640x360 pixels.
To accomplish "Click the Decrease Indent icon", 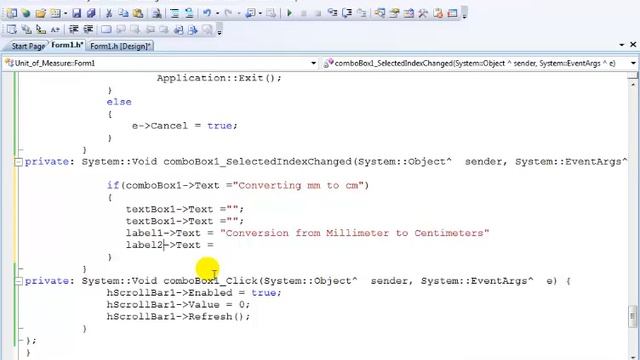I will (x=73, y=29).
